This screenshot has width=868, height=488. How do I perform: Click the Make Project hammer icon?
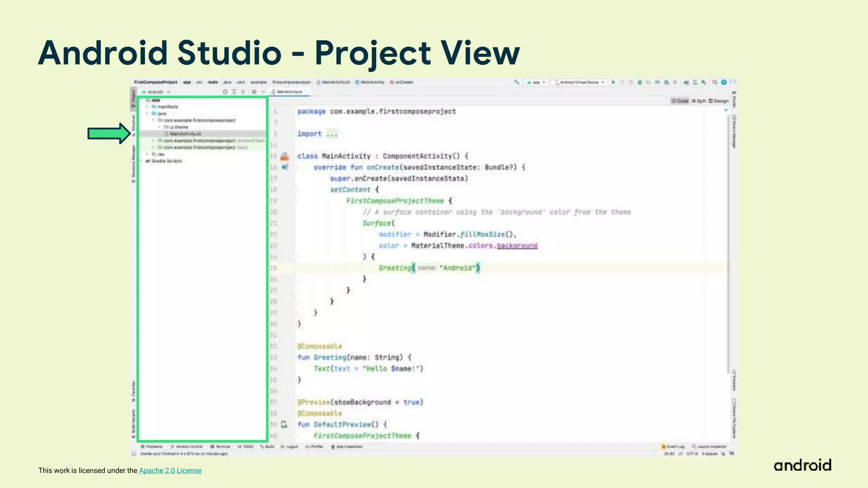pos(517,82)
